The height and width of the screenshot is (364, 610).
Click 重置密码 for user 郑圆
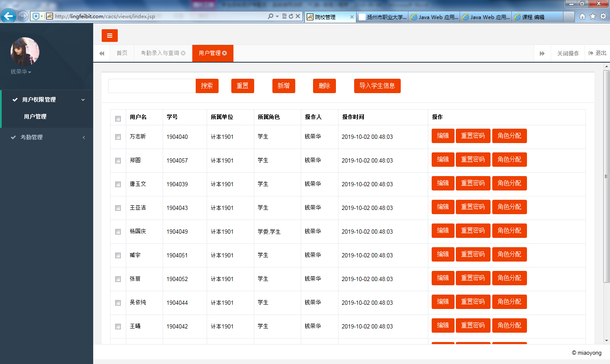[473, 160]
